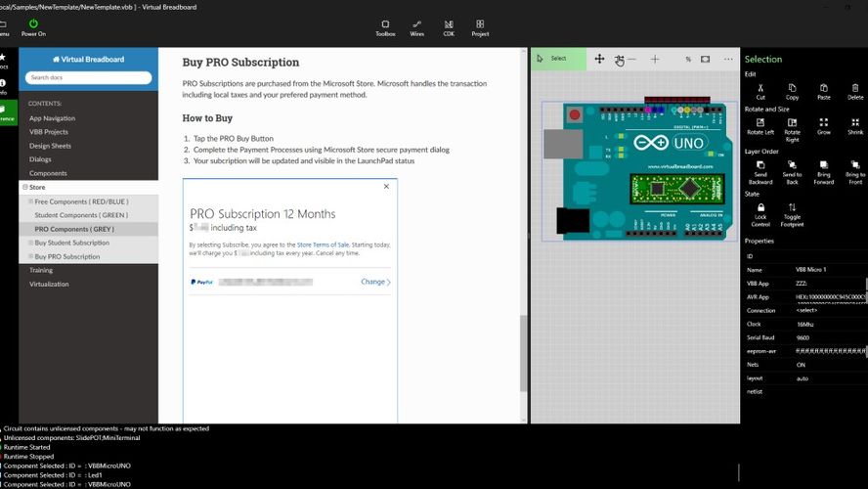The height and width of the screenshot is (489, 868).
Task: Toggle Lock Control state
Action: pyautogui.click(x=760, y=215)
